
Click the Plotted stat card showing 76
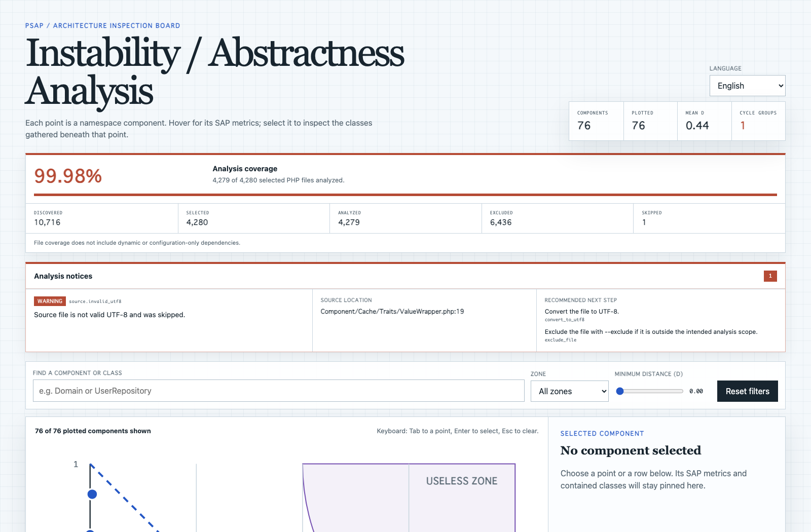point(650,121)
